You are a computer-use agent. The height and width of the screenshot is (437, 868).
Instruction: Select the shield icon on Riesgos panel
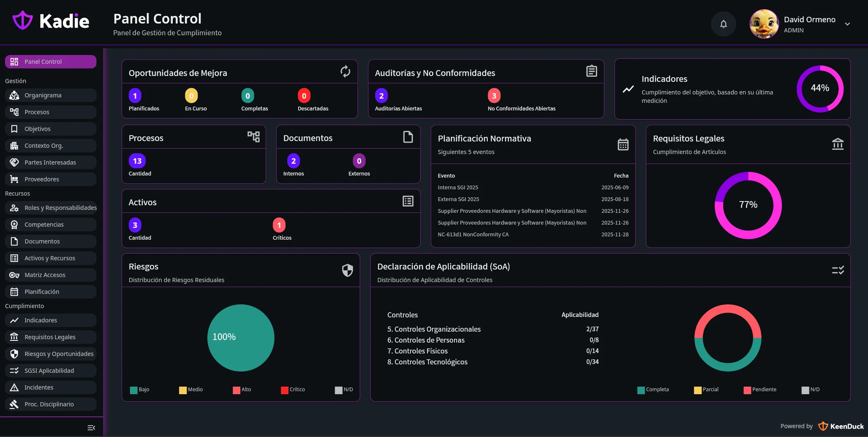[x=347, y=270]
